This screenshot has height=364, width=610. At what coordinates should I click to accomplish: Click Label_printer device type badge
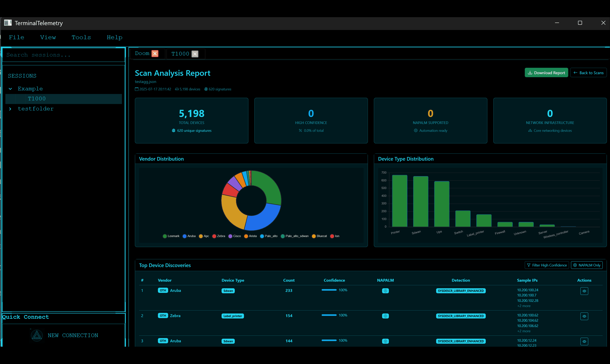click(233, 316)
